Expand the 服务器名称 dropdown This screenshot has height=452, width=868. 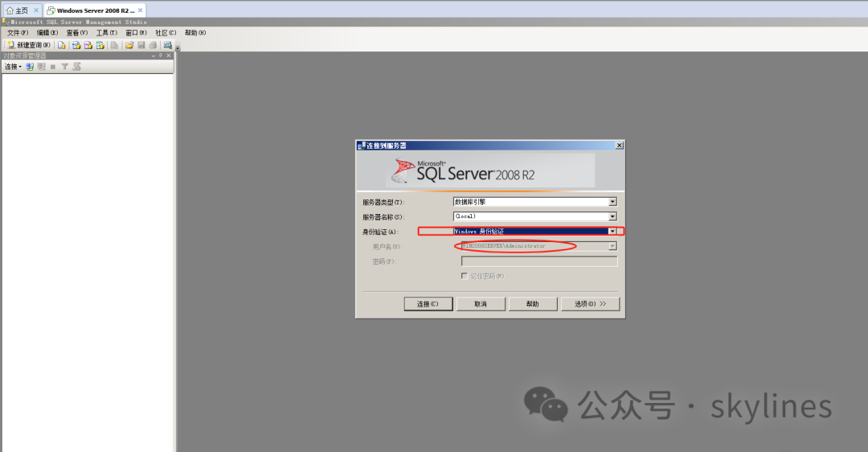[x=612, y=216]
